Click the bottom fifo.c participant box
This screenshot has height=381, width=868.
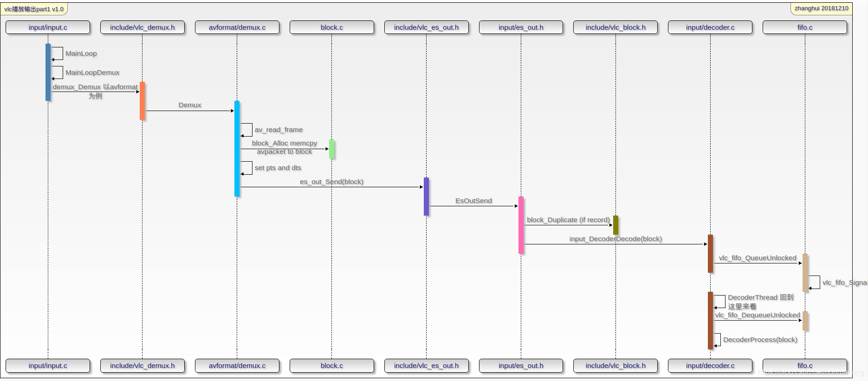tap(805, 366)
